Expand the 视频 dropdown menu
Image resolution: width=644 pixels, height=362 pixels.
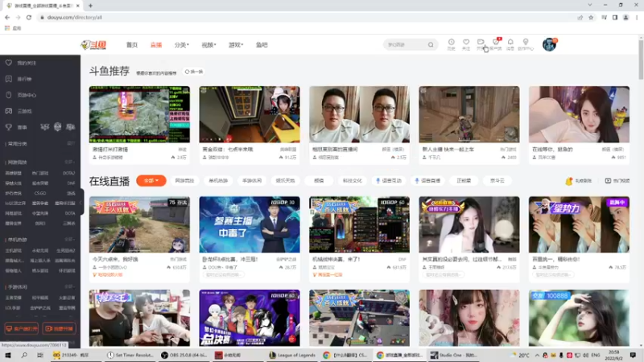point(208,45)
